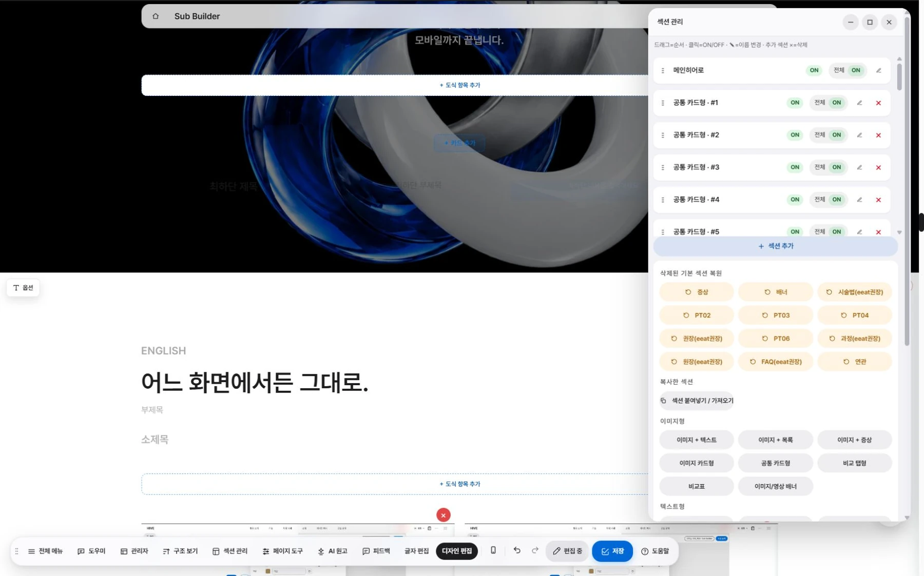Add 이미지 + 텍스트 section type
The height and width of the screenshot is (576, 924).
point(697,440)
